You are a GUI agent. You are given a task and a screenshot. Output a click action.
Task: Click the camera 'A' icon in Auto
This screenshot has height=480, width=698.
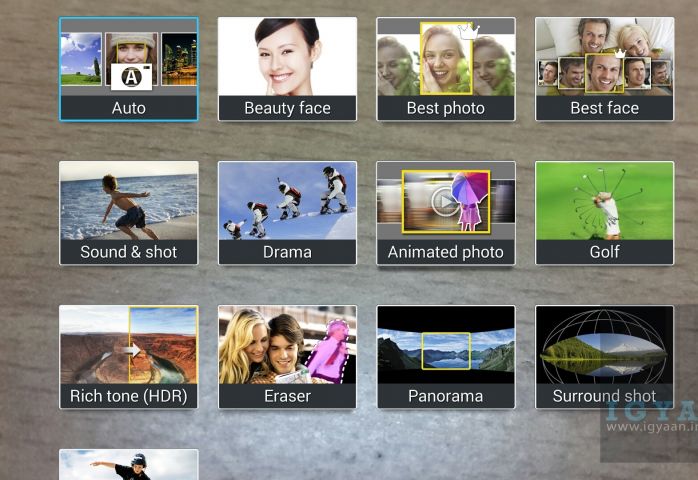pyautogui.click(x=130, y=76)
